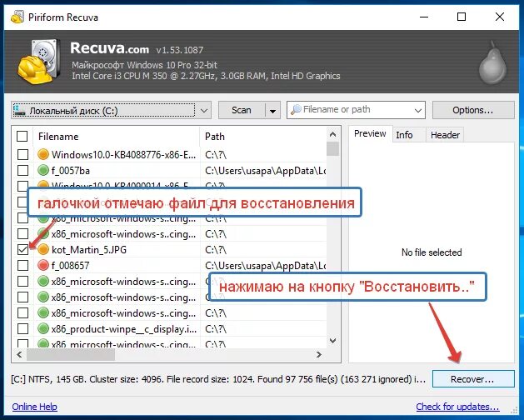Click orange status dot of kot_Martin_5.JPG
Screen dimensions: 524x420
43,249
